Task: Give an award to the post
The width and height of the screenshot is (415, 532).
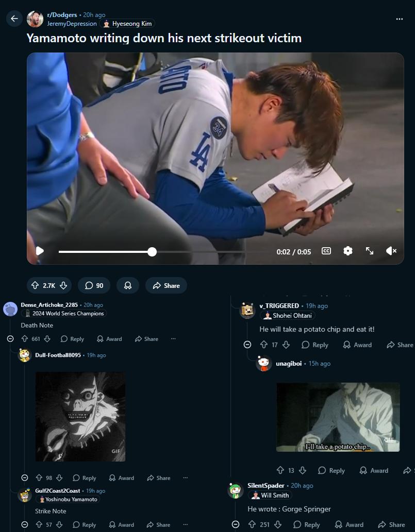Action: click(128, 285)
